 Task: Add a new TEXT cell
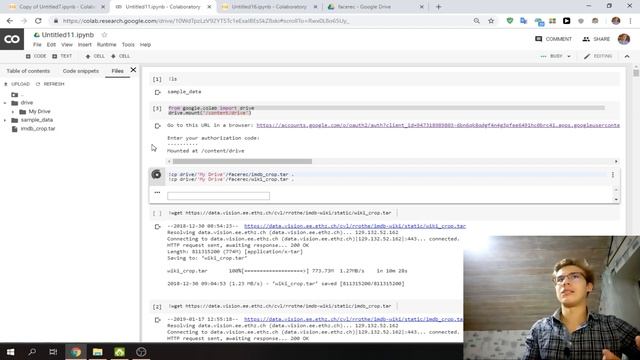click(x=62, y=56)
